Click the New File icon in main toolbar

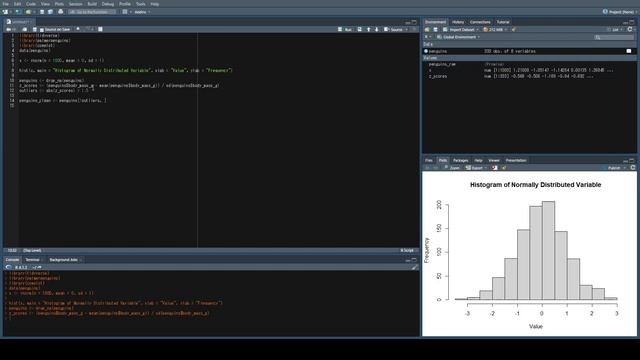[x=5, y=12]
